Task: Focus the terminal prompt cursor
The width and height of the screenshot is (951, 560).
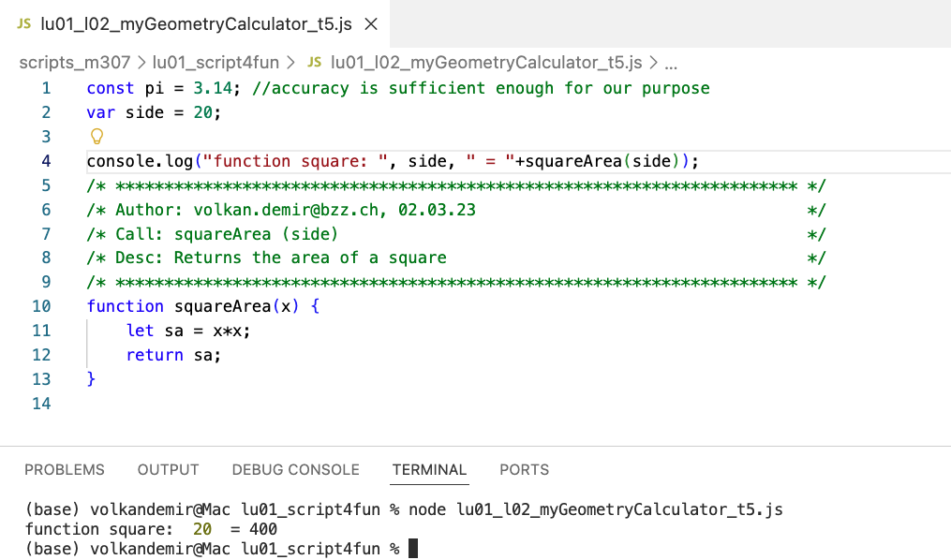Action: point(412,548)
